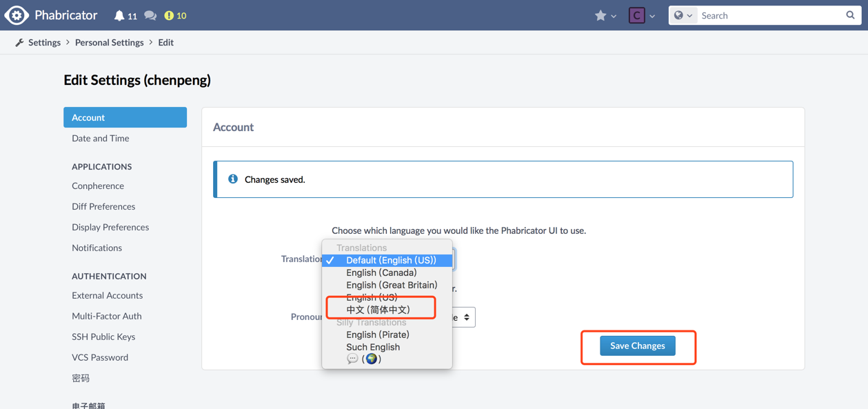Click the setup issues count 10

tap(181, 16)
